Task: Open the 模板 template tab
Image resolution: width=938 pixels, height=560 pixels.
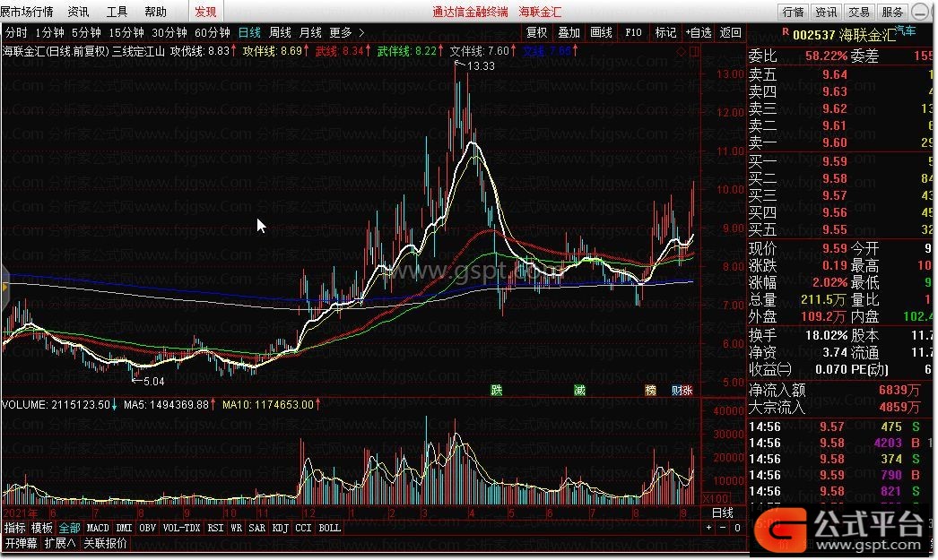Action: pyautogui.click(x=42, y=528)
